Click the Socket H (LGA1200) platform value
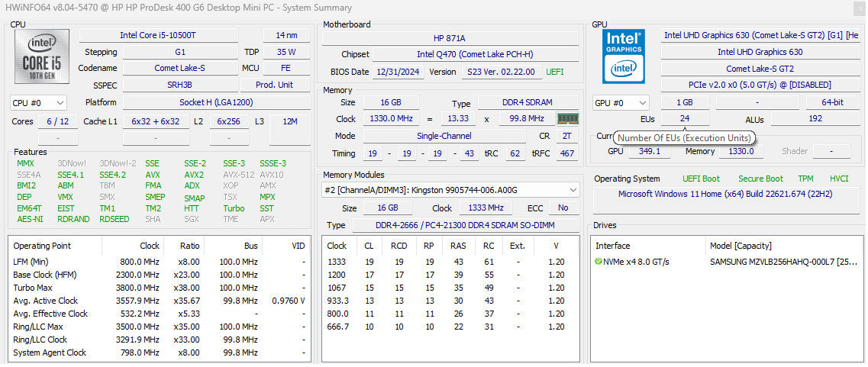This screenshot has width=868, height=367. point(217,102)
